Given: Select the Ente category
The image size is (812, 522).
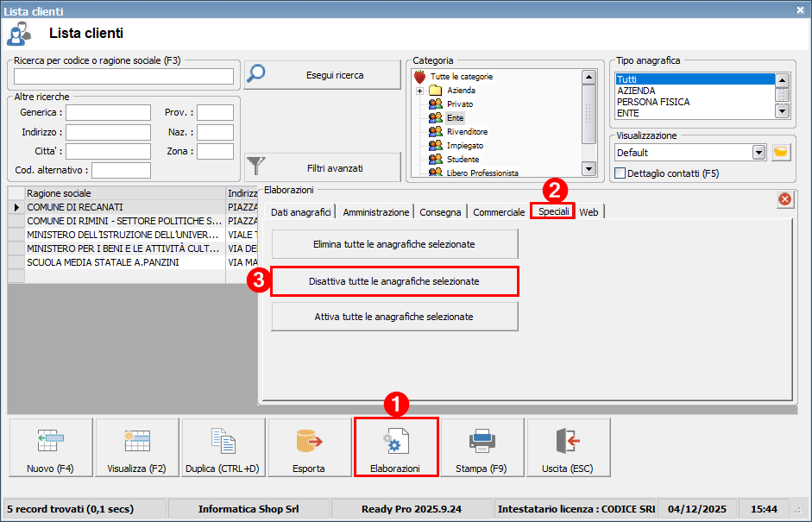Looking at the screenshot, I should tap(456, 118).
